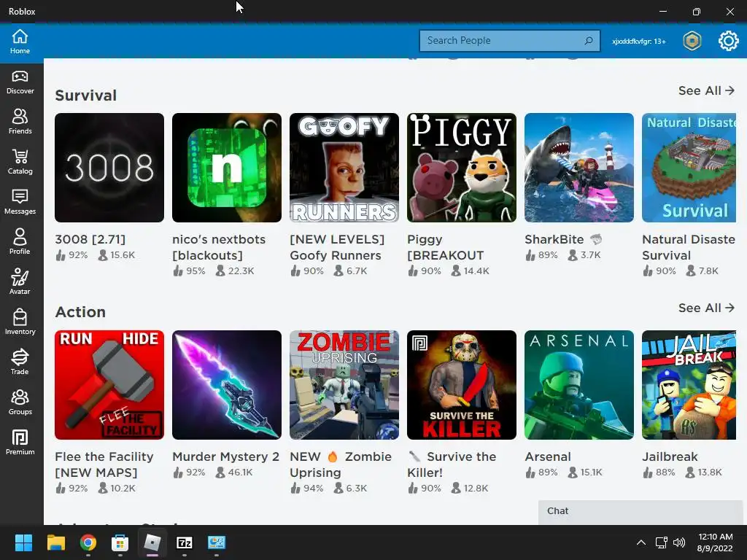747x560 pixels.
Task: Click the 'Survival' section heading
Action: (x=86, y=96)
